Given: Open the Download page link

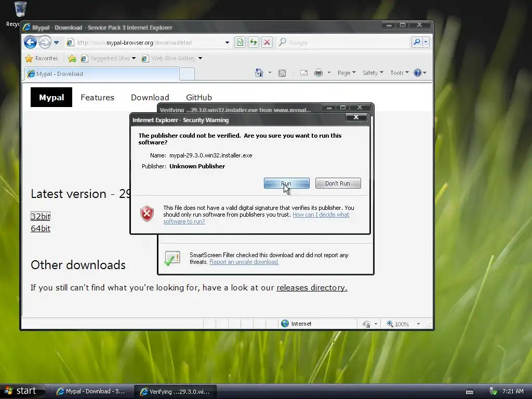Looking at the screenshot, I should (150, 97).
